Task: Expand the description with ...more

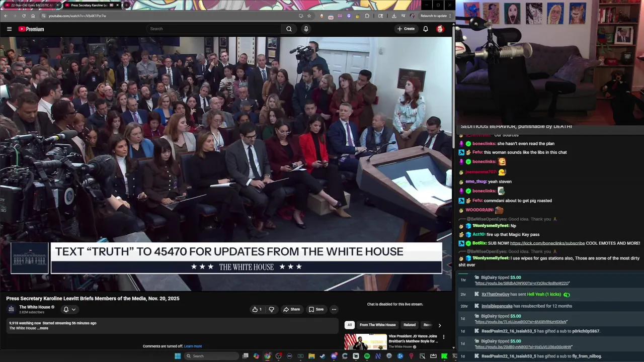Action: pos(44,328)
